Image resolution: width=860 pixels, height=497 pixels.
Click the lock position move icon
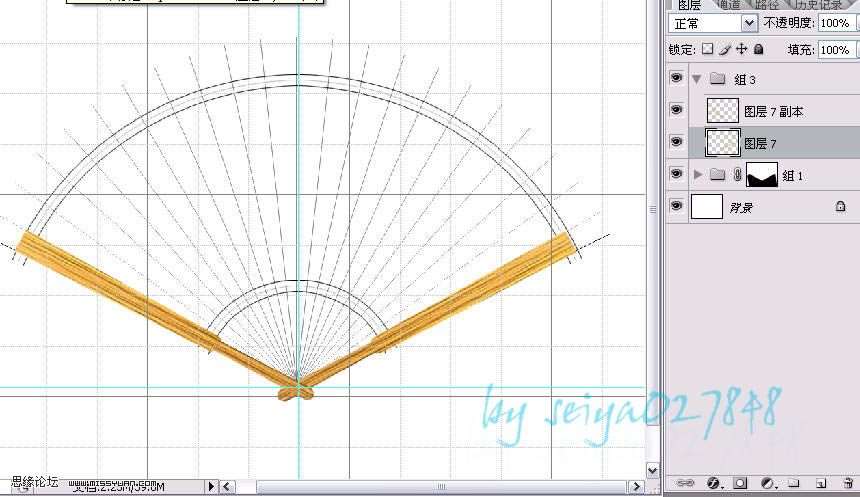point(741,49)
